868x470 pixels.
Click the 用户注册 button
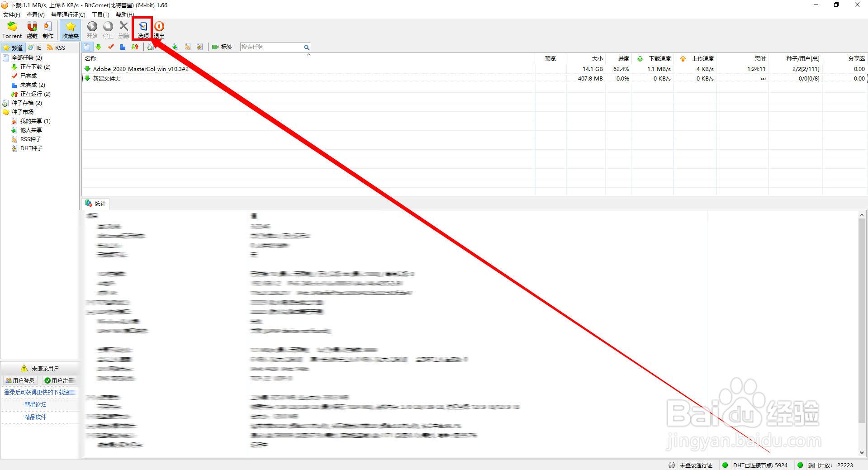point(59,381)
